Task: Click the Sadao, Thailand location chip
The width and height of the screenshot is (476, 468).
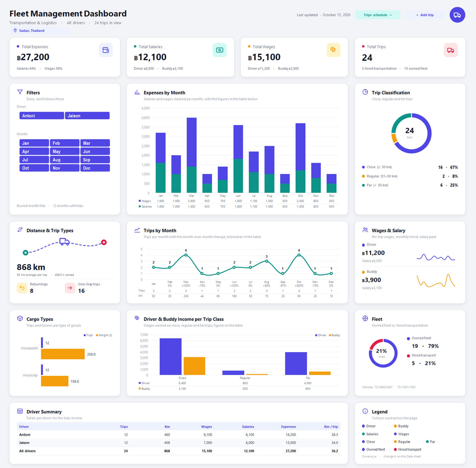Action: point(40,31)
